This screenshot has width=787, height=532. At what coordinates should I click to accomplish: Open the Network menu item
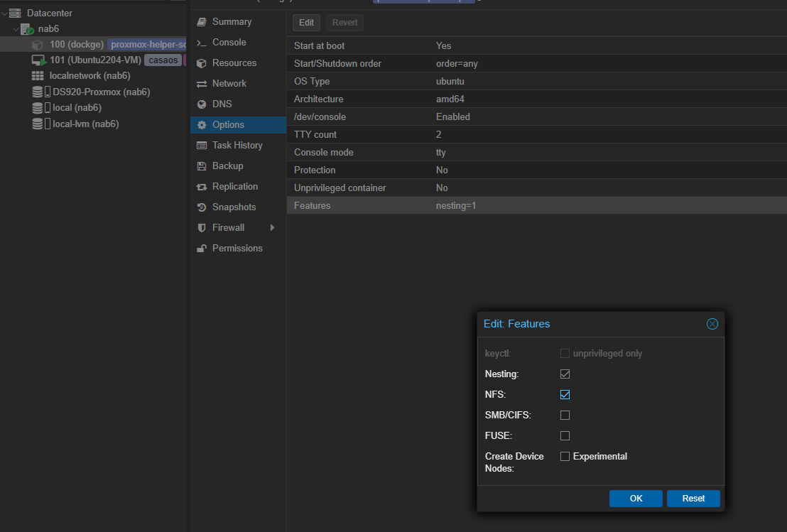coord(229,84)
